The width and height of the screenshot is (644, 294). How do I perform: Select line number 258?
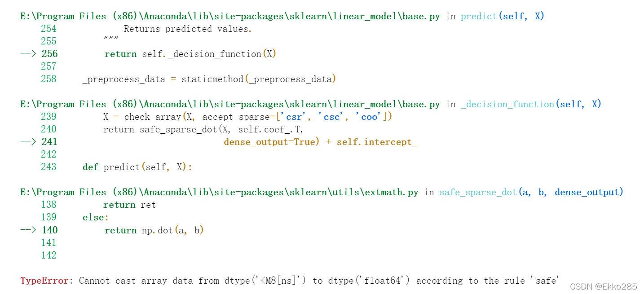click(49, 79)
